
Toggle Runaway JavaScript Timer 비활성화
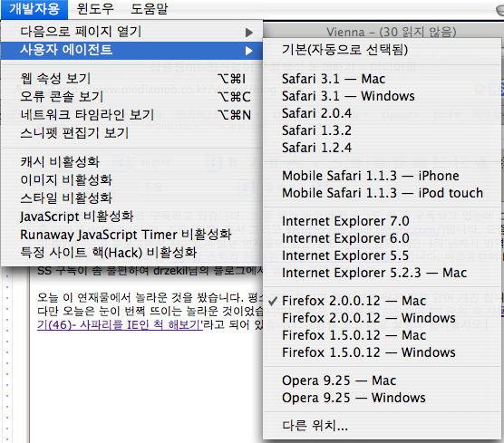pos(131,235)
